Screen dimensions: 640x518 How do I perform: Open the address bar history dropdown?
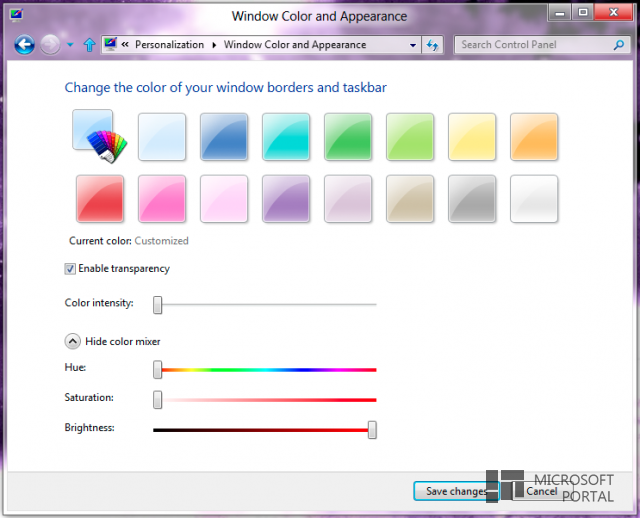coord(413,45)
